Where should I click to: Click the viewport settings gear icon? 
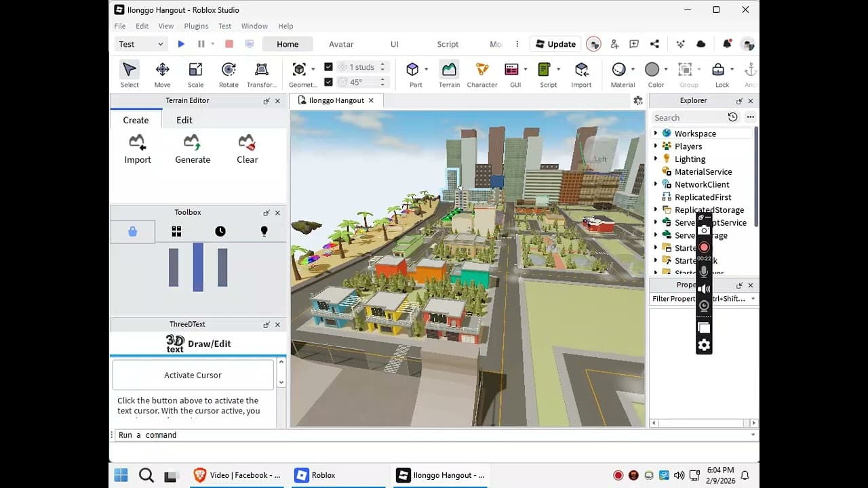click(x=638, y=100)
